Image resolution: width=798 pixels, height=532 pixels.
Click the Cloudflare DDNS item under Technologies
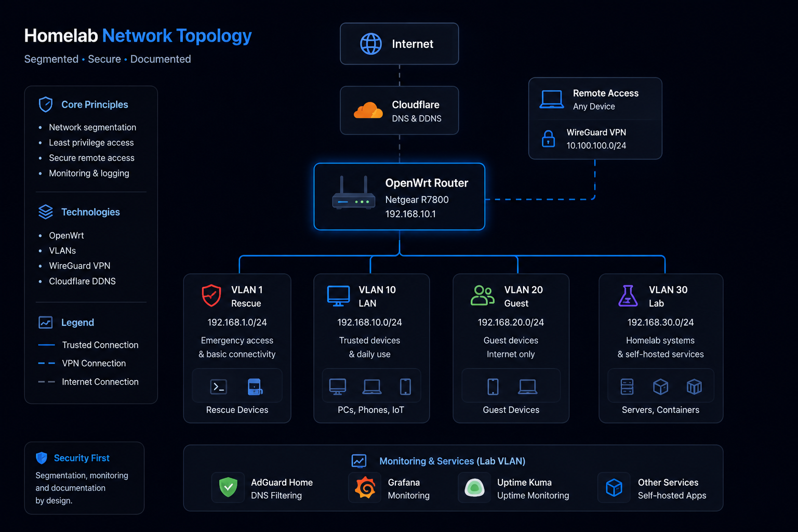[82, 281]
